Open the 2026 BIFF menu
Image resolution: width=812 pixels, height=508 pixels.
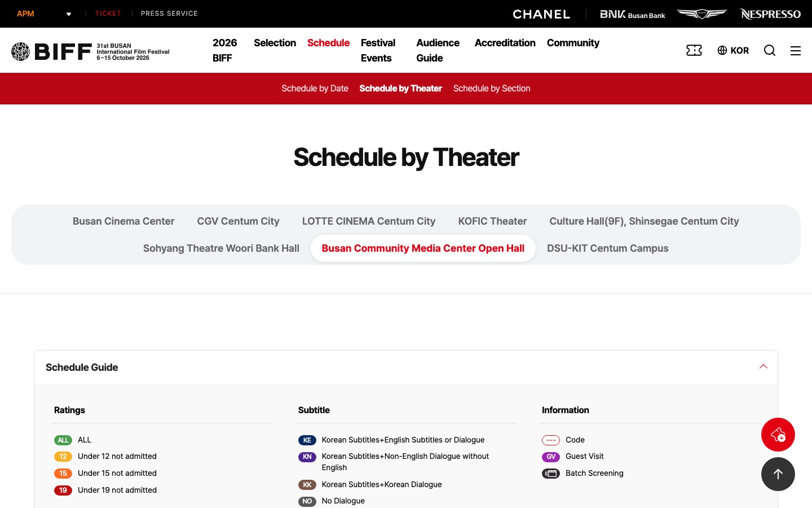225,50
